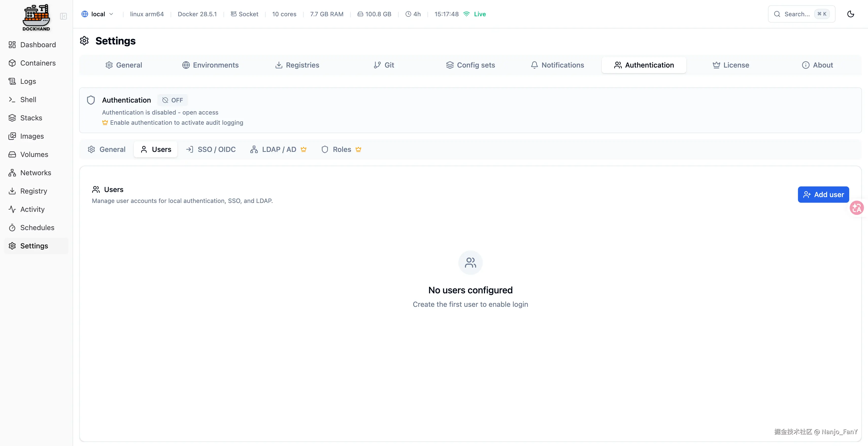
Task: Open the Schedules page
Action: click(37, 228)
